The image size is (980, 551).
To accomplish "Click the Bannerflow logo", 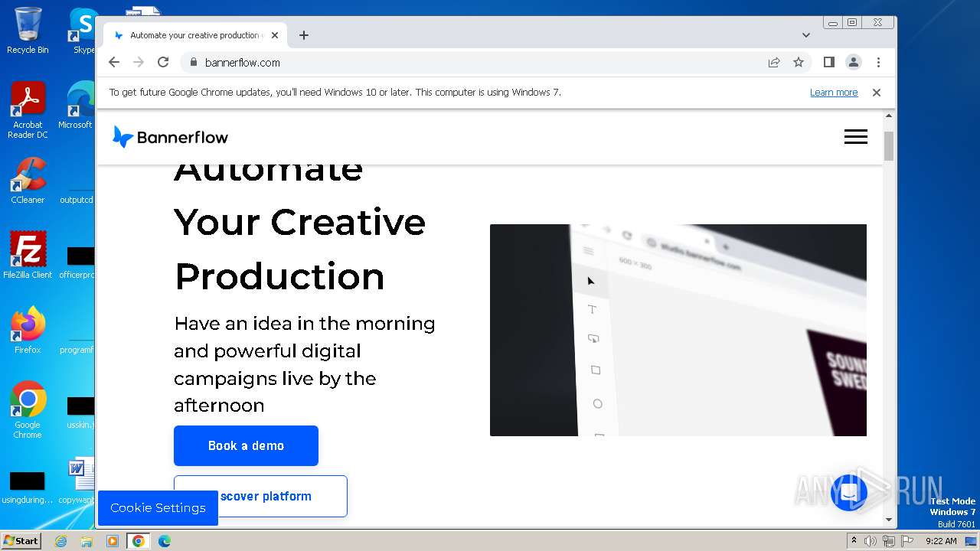I will (170, 137).
